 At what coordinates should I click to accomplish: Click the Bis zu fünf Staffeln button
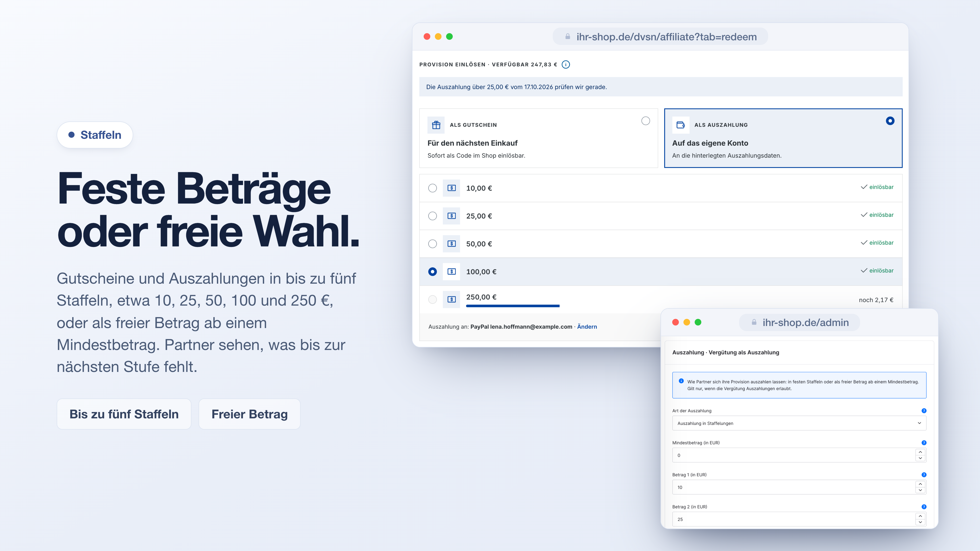124,414
